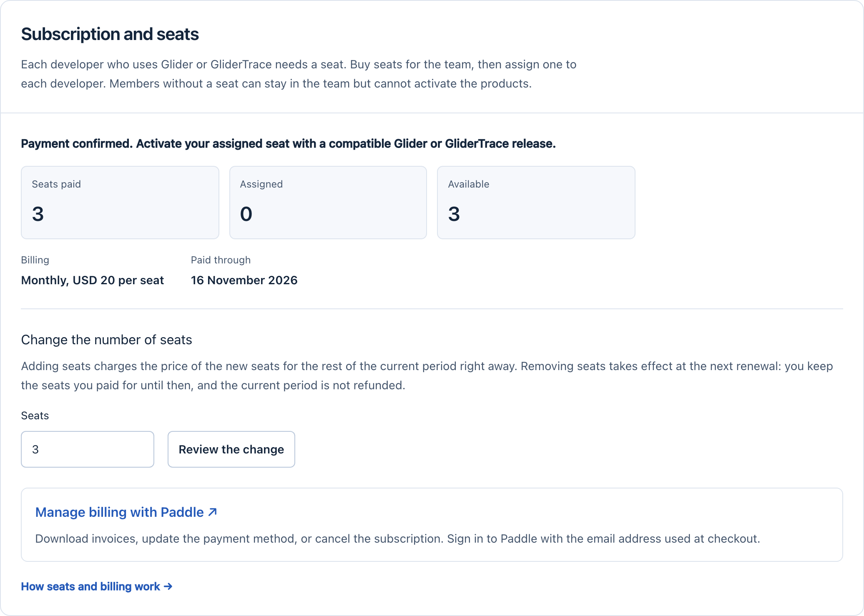
Task: Click the Monthly, USD 20 per seat value
Action: click(x=93, y=280)
